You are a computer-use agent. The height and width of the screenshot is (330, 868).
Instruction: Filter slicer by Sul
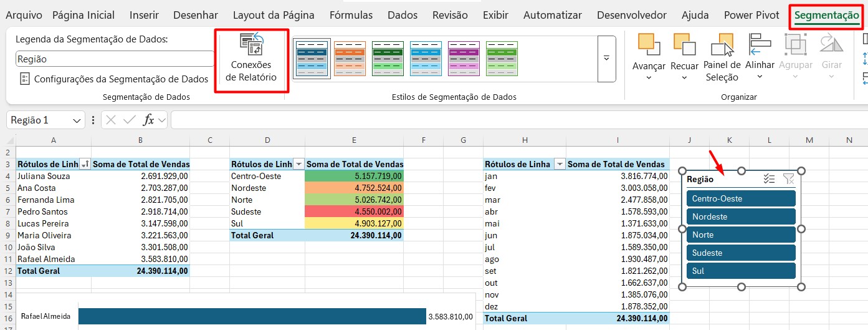pos(741,271)
